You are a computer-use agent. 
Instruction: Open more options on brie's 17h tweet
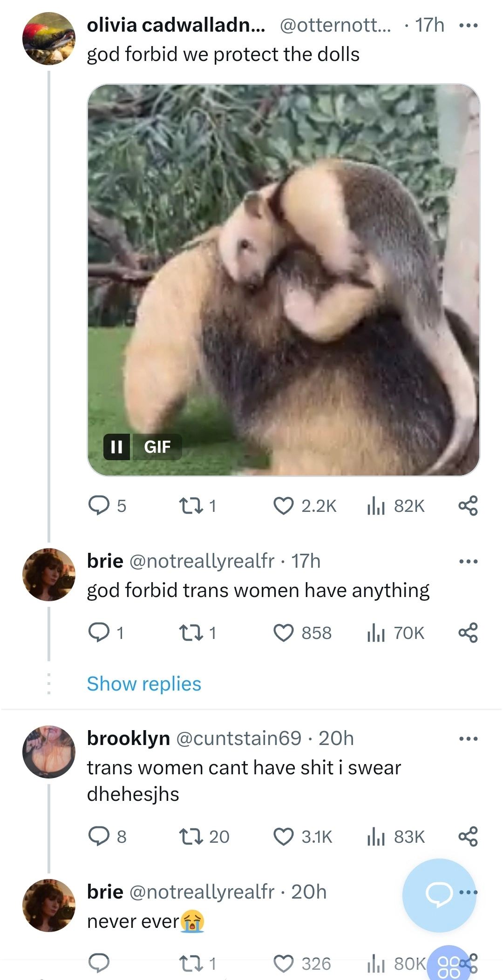468,561
